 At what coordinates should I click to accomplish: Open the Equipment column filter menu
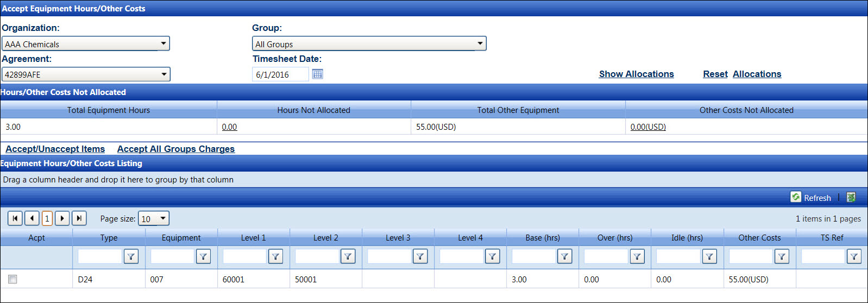(x=203, y=256)
